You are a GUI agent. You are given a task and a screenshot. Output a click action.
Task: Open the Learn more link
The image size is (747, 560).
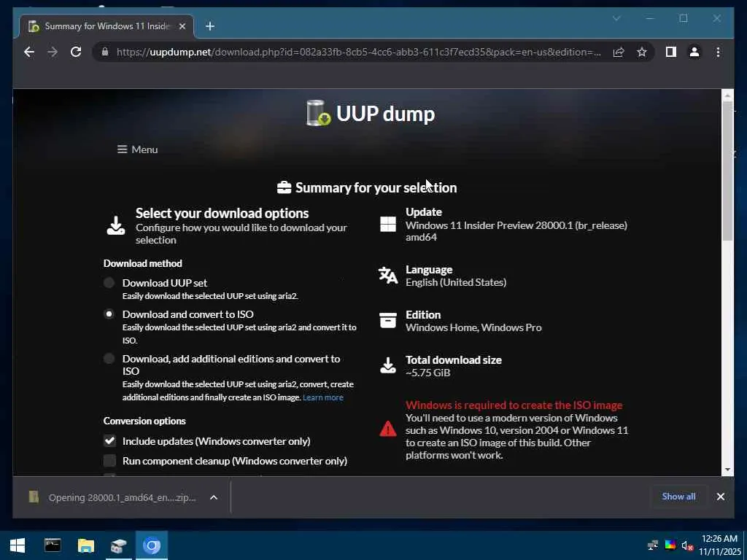point(323,397)
